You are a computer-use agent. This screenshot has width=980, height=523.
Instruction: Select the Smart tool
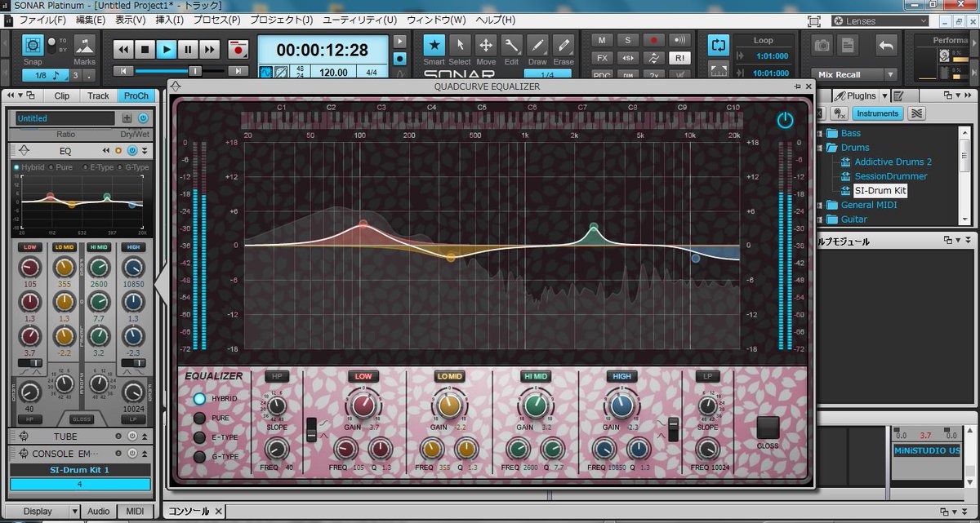click(435, 45)
